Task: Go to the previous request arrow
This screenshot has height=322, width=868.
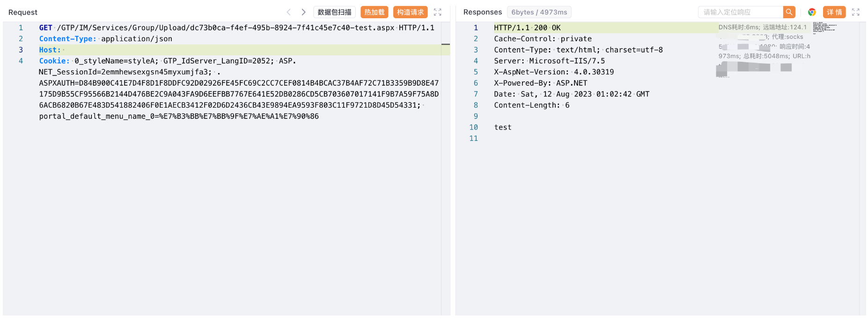Action: coord(288,12)
